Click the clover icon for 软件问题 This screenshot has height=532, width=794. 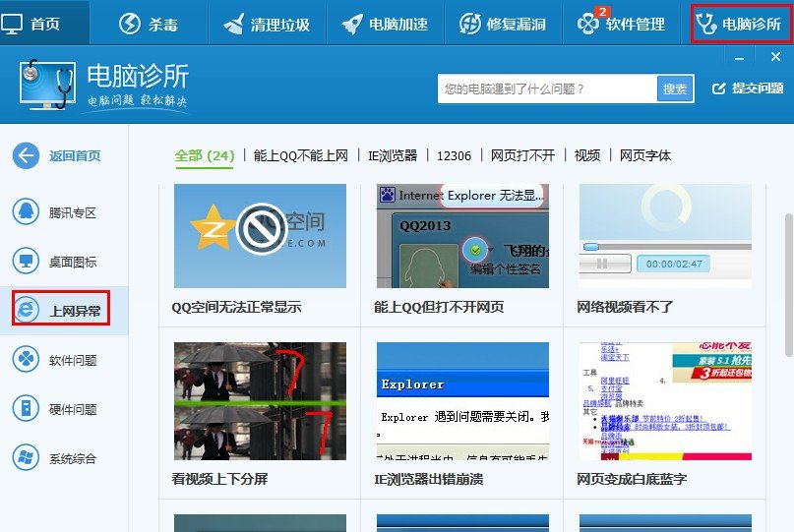(x=26, y=360)
